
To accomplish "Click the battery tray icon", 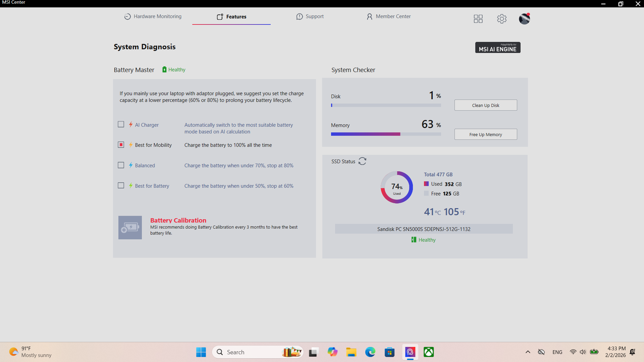I will click(594, 352).
